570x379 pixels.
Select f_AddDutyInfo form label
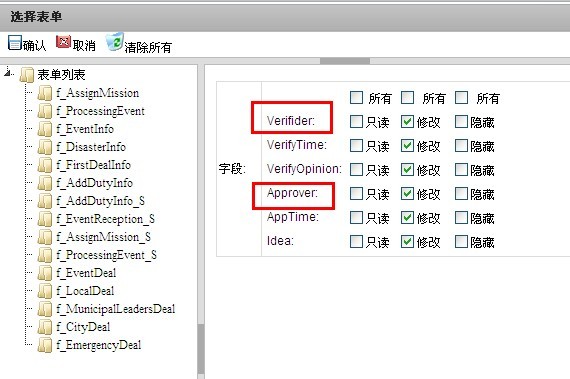click(x=95, y=183)
